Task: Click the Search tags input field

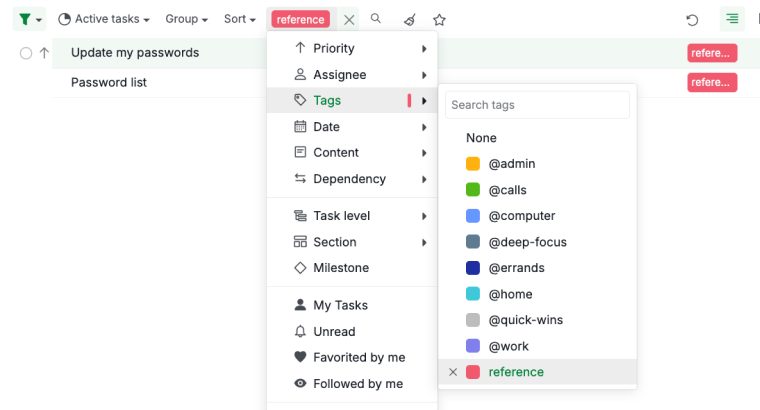Action: coord(537,105)
